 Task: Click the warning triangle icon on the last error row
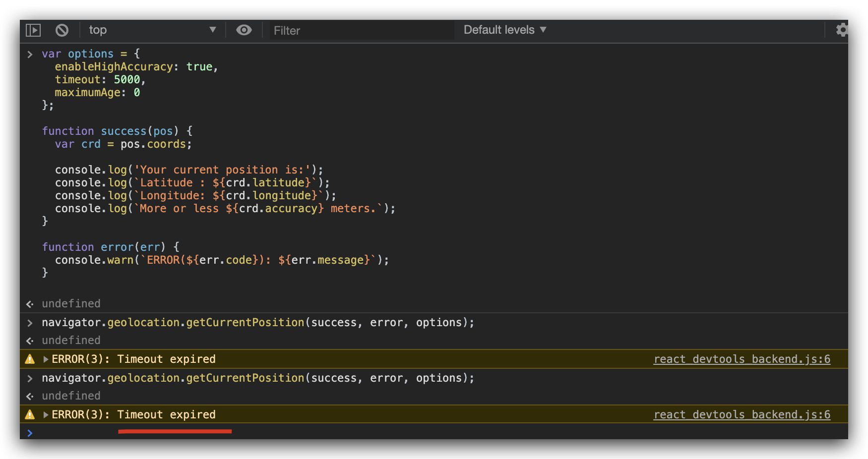click(x=30, y=414)
